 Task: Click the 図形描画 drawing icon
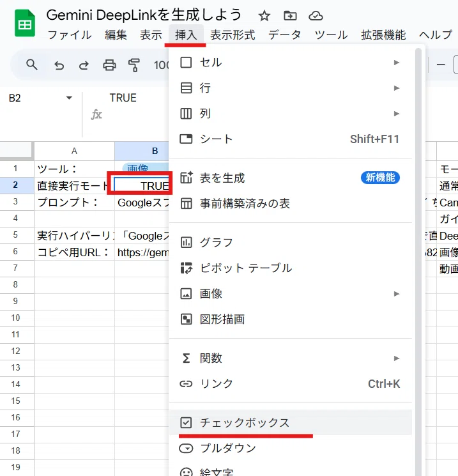pos(186,319)
